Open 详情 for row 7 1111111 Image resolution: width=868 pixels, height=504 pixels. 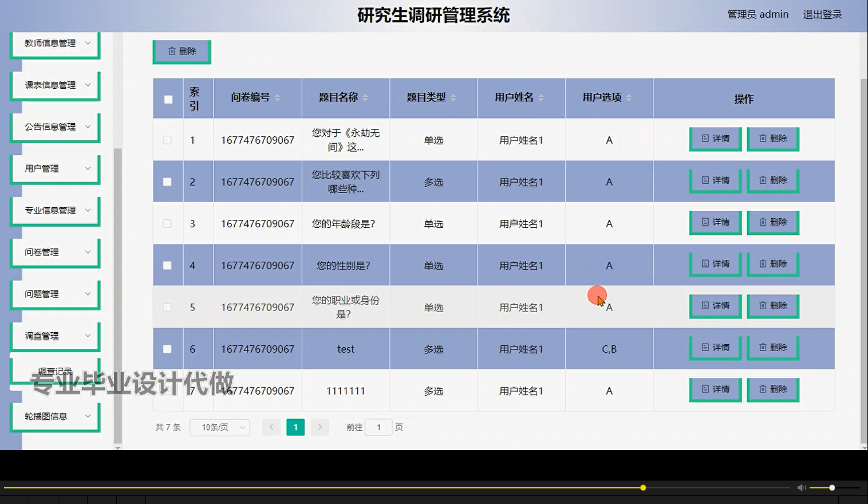[x=716, y=390]
